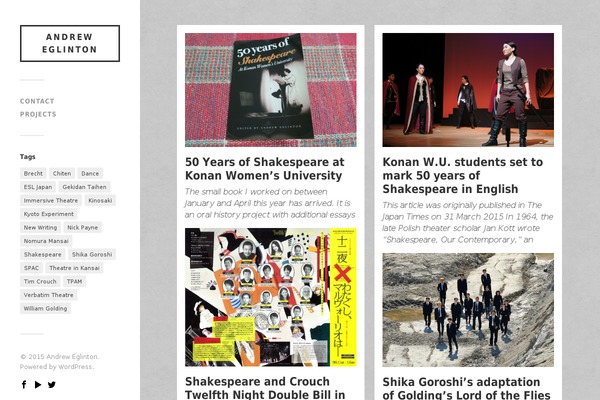Select the Chiten tag
The width and height of the screenshot is (600, 400).
(x=62, y=173)
